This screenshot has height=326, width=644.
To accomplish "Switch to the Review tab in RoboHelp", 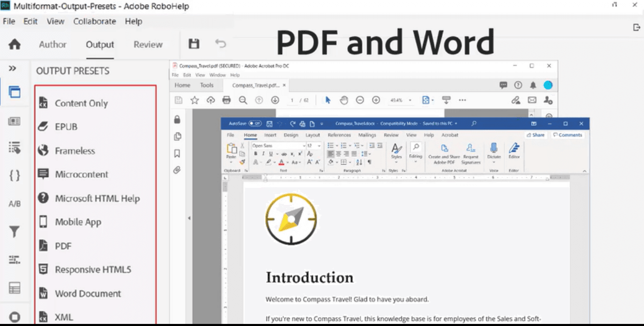I will click(x=148, y=45).
